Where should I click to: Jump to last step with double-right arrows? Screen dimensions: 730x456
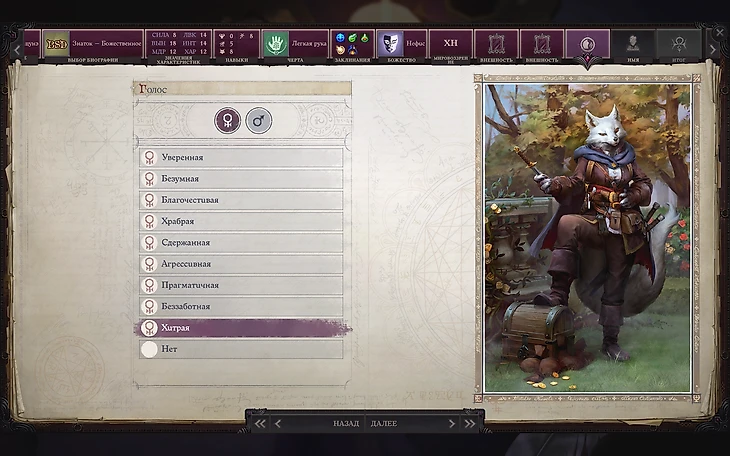(x=470, y=423)
